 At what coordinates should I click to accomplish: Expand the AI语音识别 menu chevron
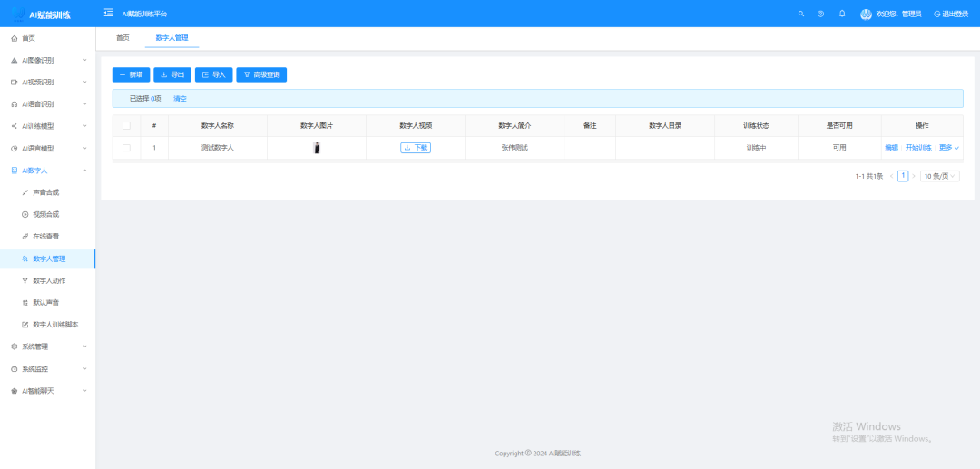coord(85,103)
